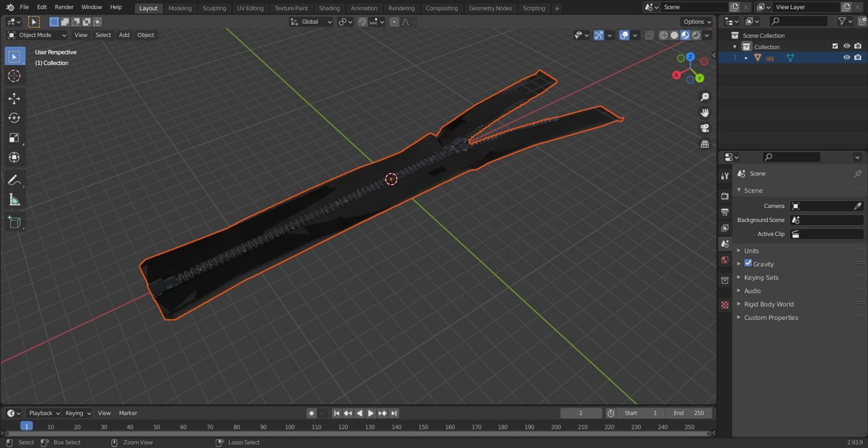
Task: Open the Texture properties tab
Action: pos(725,305)
